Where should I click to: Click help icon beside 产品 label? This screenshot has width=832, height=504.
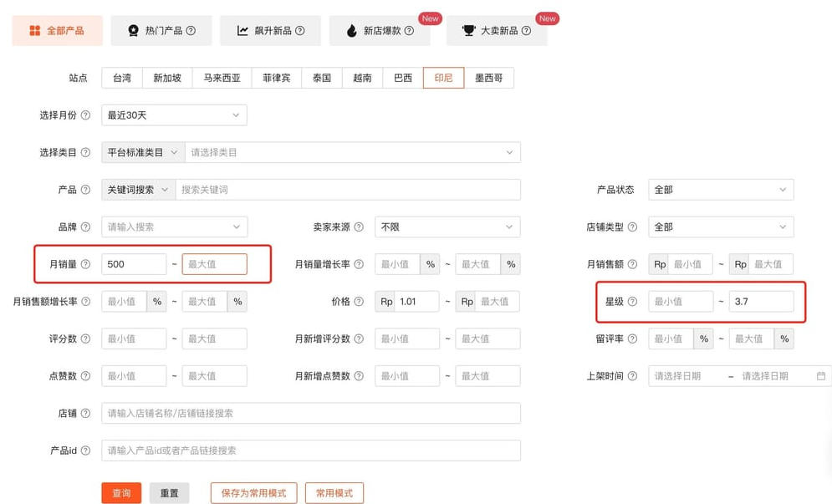coord(85,190)
